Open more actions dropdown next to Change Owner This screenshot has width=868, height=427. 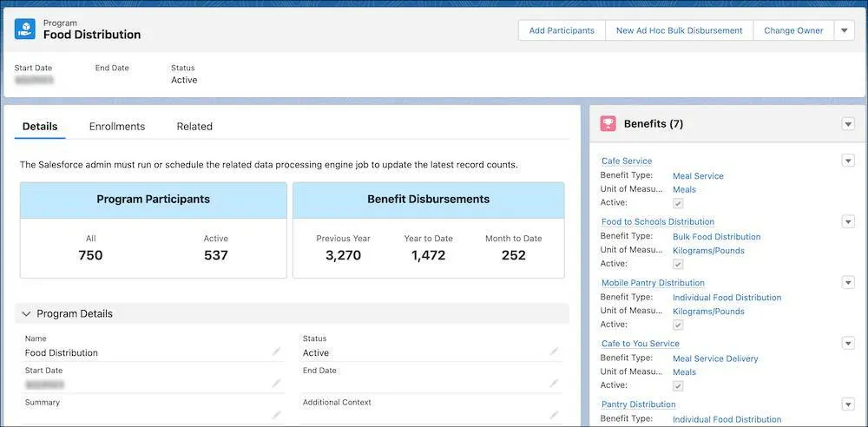[x=845, y=30]
